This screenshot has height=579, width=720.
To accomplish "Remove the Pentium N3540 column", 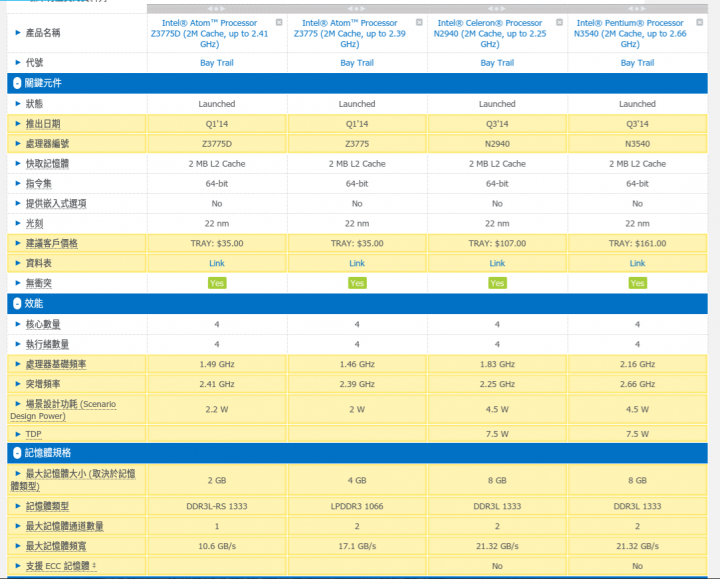I will coord(699,22).
